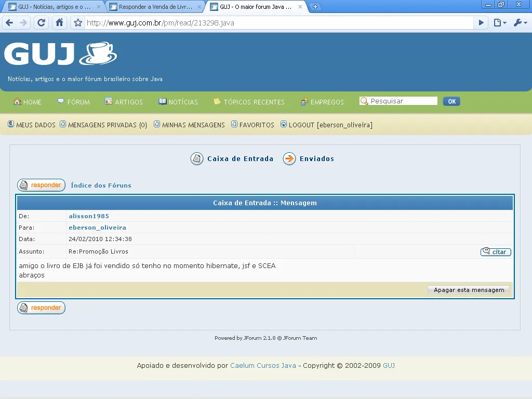Click the open book icon beside NOTÍCIAS
Viewport: 532px width, 399px height.
[163, 101]
